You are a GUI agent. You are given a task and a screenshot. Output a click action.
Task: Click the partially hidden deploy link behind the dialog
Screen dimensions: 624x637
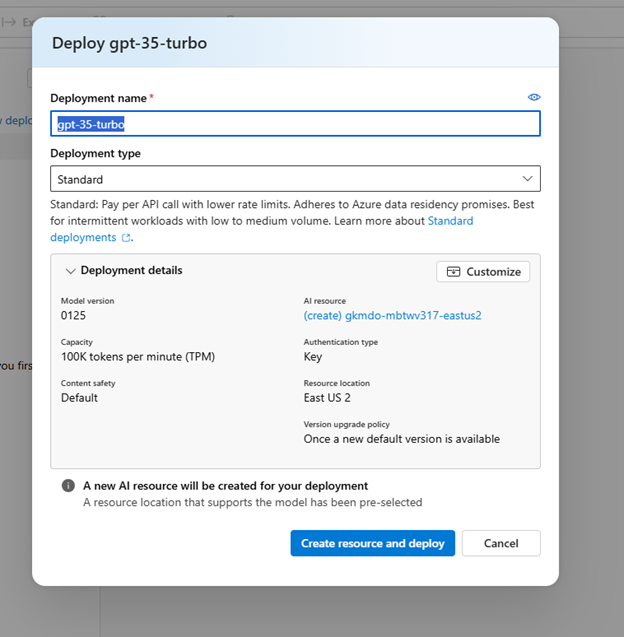pyautogui.click(x=14, y=120)
